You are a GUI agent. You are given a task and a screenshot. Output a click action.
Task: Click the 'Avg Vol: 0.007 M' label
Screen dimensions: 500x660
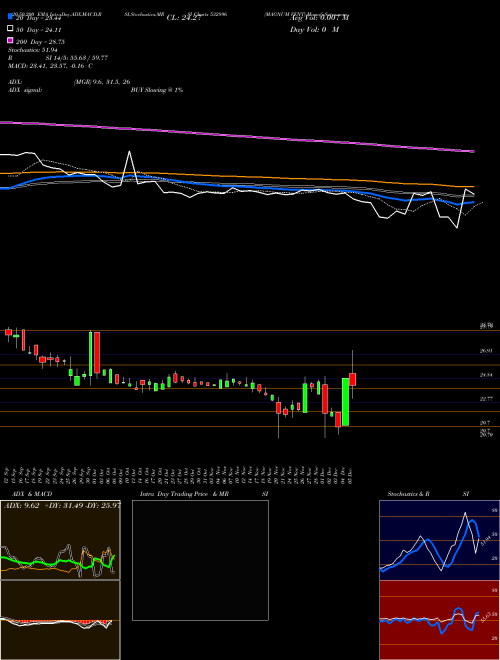319,18
